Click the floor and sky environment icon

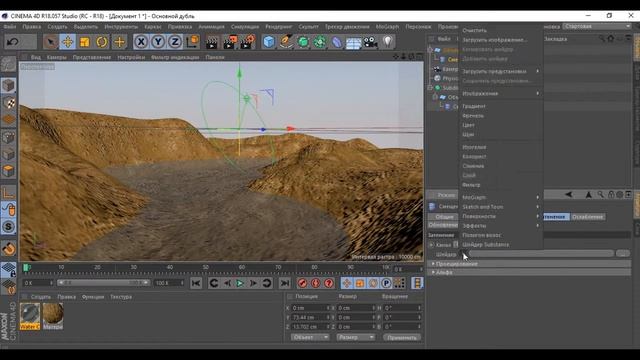pos(353,42)
